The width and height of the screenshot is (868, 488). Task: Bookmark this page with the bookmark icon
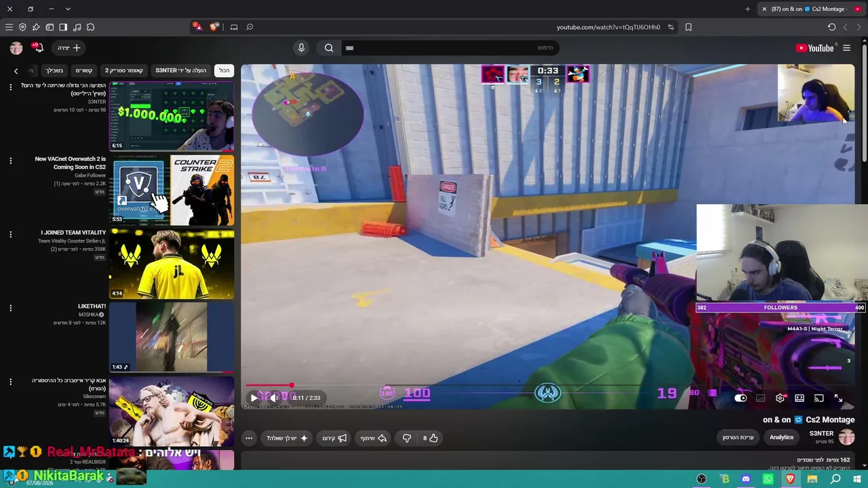(688, 27)
